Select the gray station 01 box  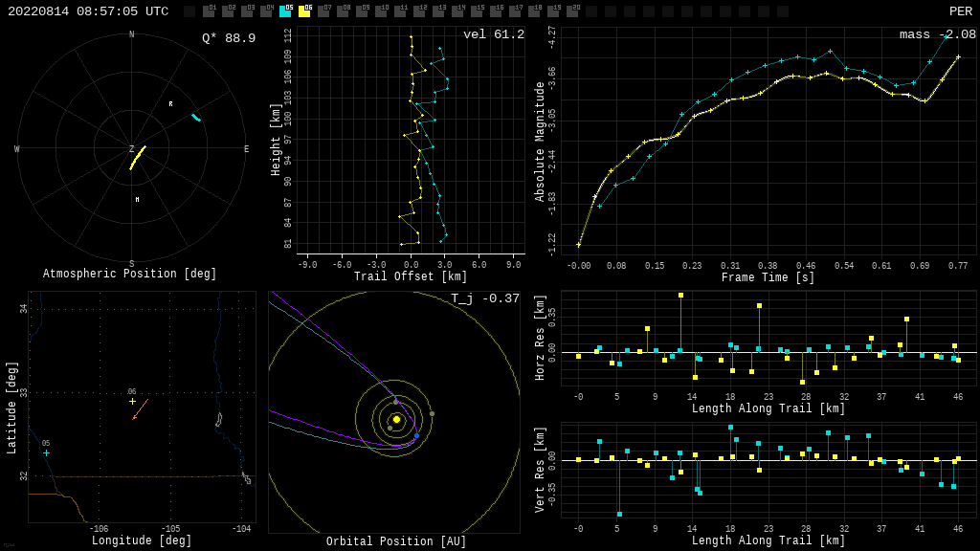coord(209,11)
